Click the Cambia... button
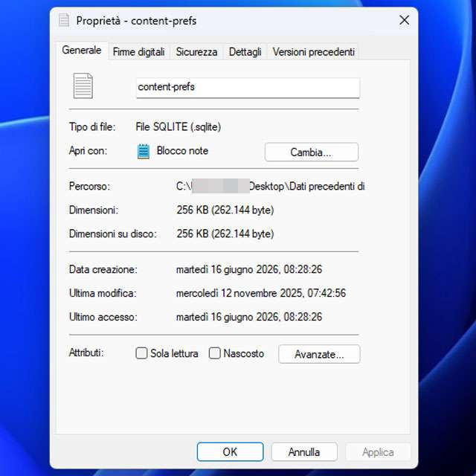 point(312,152)
